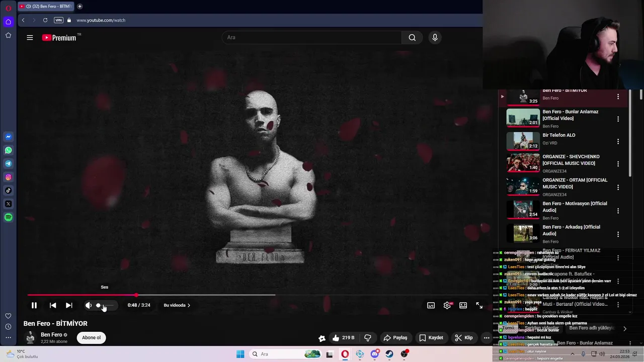Create a clip with 'Klip' button
Screen dimensions: 644x362
click(x=464, y=338)
